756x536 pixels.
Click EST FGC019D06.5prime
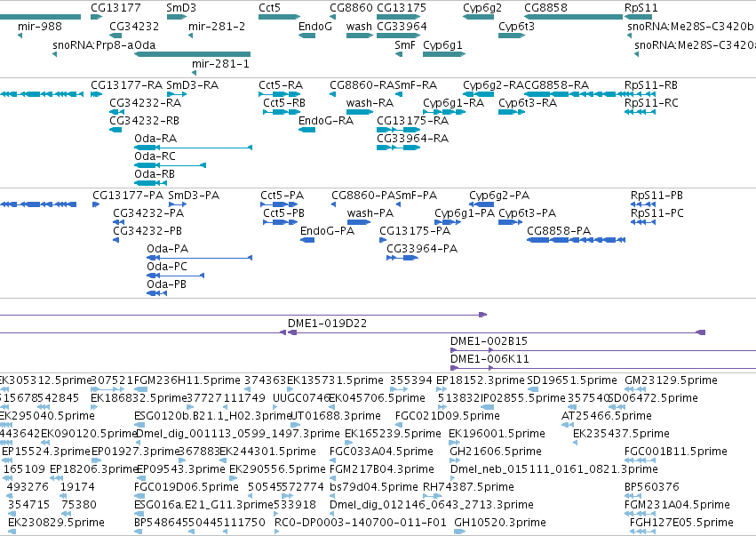tap(186, 487)
